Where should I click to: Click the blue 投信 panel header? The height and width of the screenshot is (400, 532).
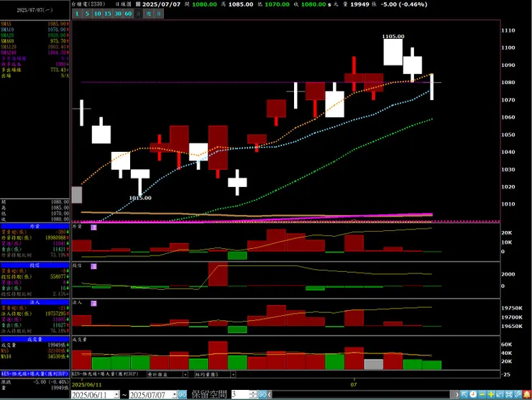click(35, 265)
